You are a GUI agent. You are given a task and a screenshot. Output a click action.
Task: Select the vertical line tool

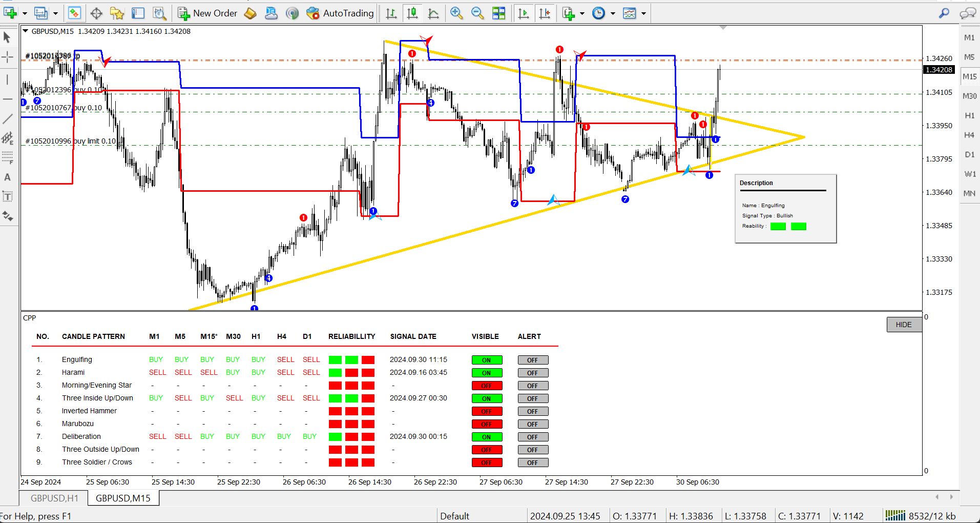click(x=7, y=79)
